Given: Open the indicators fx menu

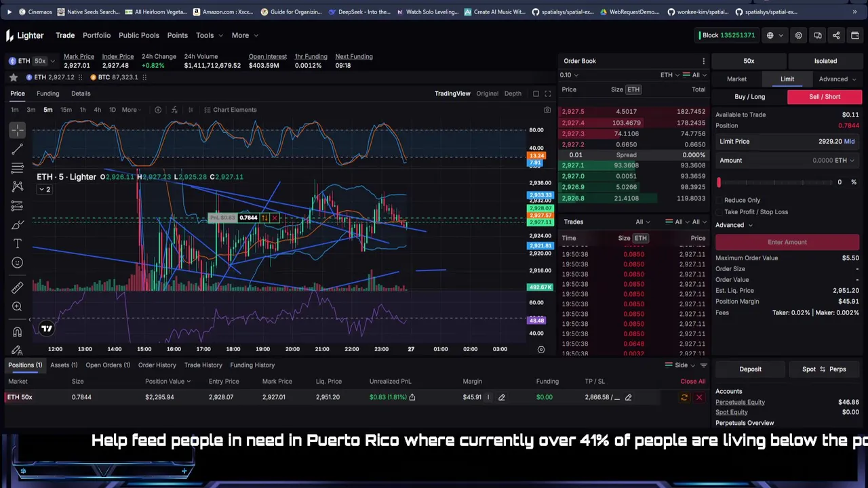Looking at the screenshot, I should [174, 110].
